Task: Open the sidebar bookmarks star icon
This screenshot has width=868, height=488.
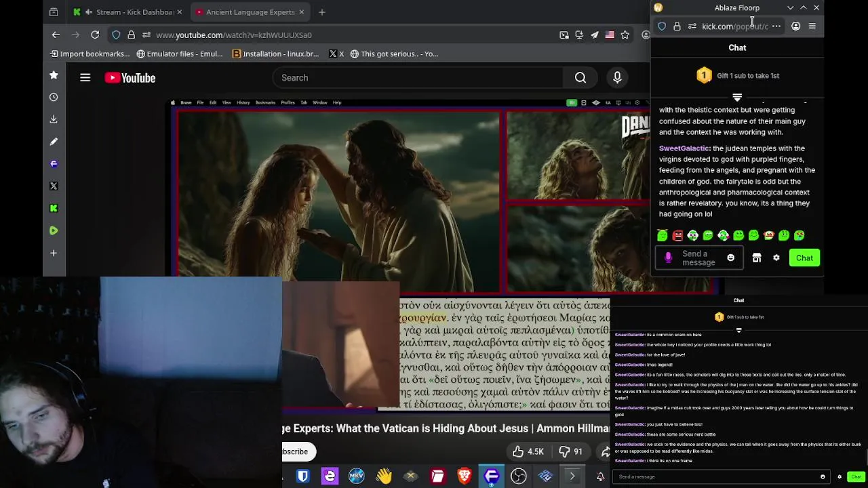Action: (54, 75)
